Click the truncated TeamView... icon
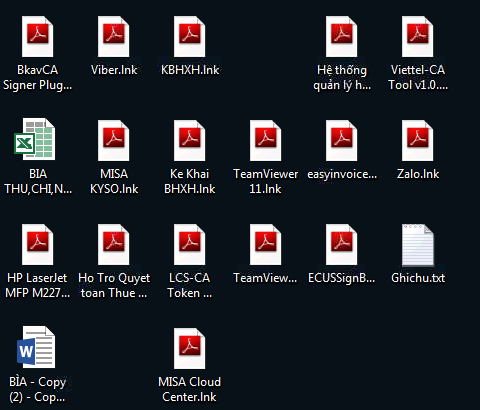 266,245
